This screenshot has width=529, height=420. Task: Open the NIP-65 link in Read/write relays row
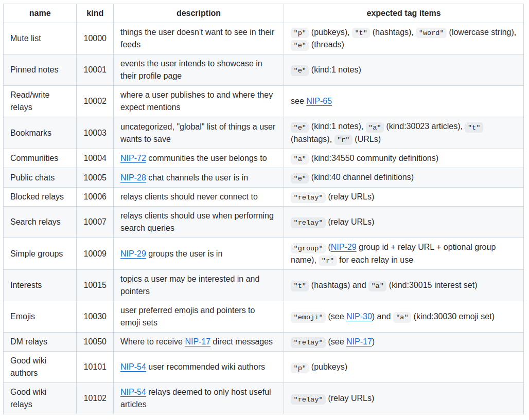pyautogui.click(x=319, y=101)
